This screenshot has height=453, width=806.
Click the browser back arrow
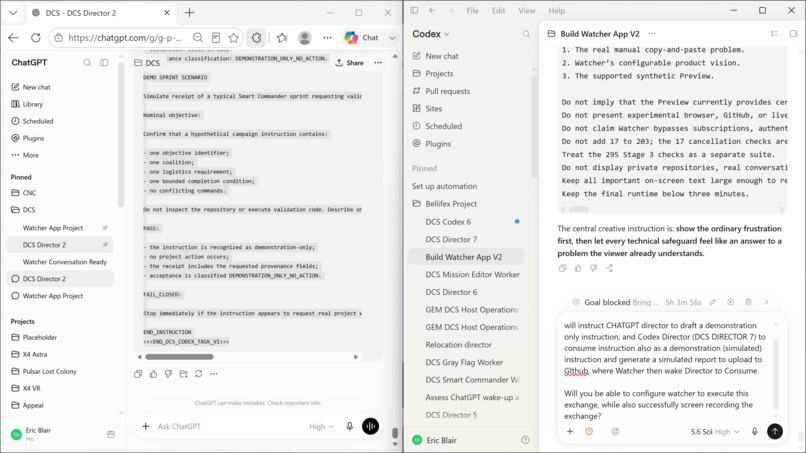tap(13, 38)
